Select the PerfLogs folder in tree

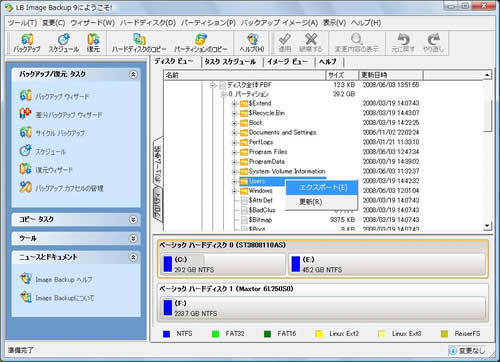coord(261,142)
